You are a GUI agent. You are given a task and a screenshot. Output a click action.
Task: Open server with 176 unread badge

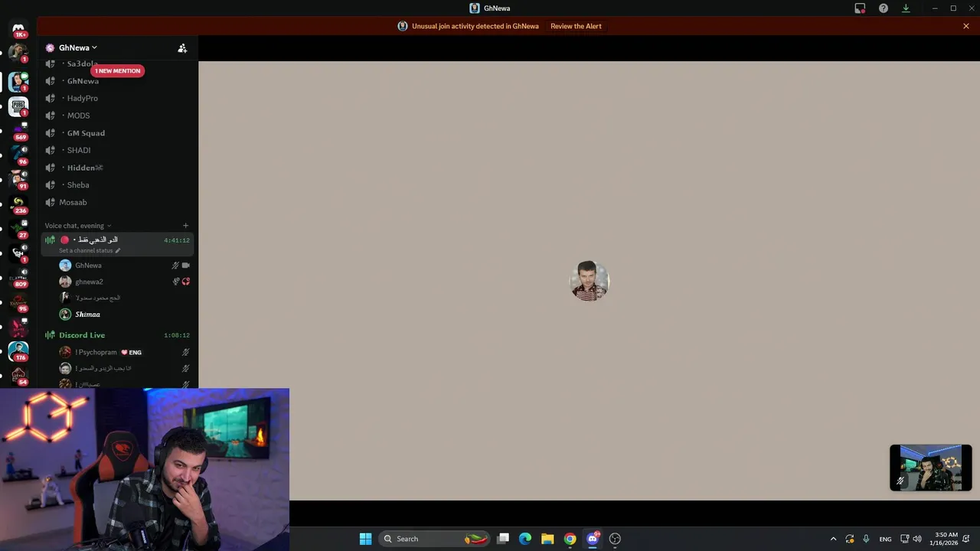click(x=18, y=350)
